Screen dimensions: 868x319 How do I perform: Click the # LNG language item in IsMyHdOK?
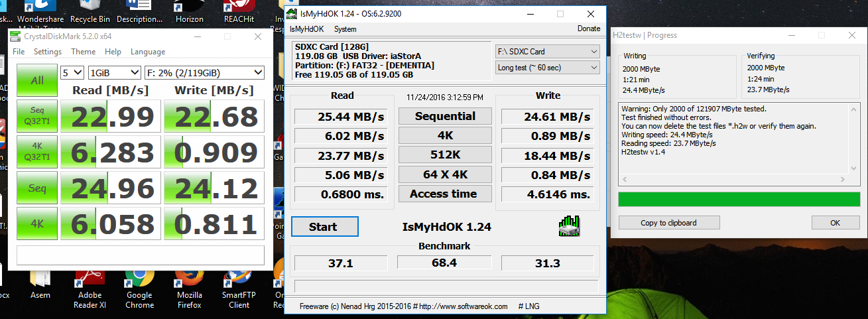[x=528, y=306]
